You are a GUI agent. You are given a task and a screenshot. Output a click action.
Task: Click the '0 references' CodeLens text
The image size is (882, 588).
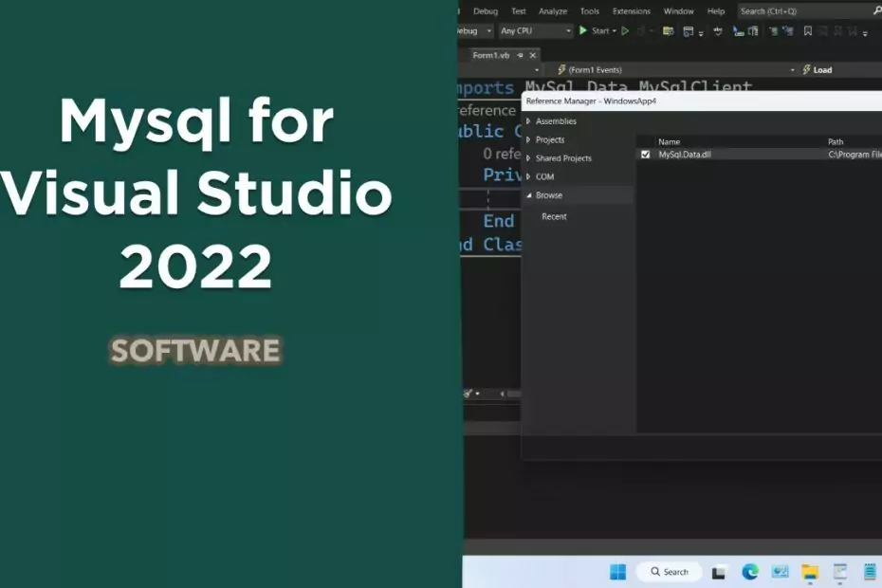pyautogui.click(x=501, y=154)
